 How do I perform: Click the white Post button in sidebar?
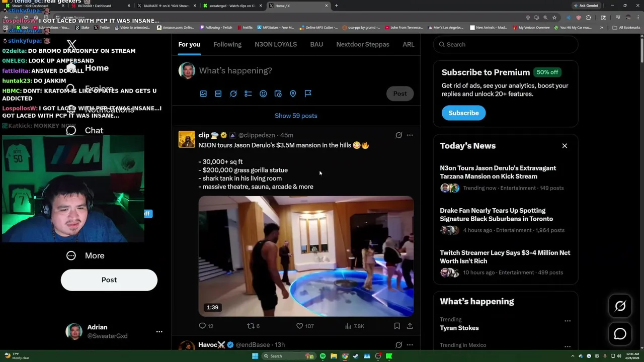pos(109,280)
